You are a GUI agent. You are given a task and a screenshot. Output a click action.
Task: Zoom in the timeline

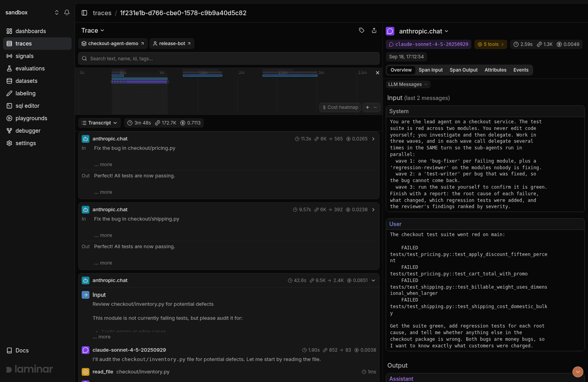coord(367,107)
